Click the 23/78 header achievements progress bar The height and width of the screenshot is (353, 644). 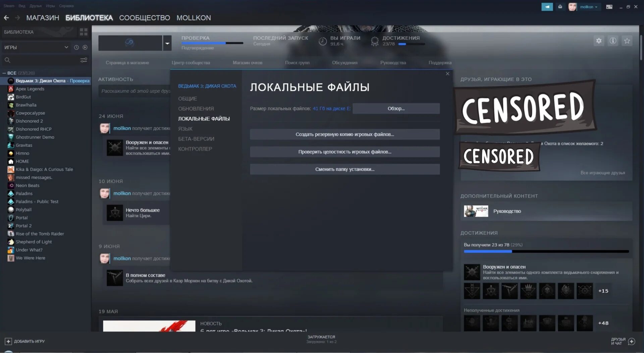tap(412, 44)
